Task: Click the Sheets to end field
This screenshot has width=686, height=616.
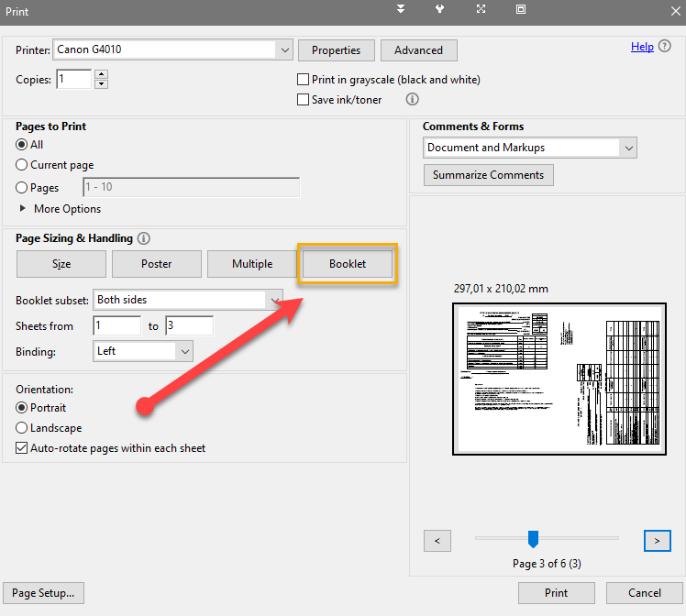Action: [189, 325]
